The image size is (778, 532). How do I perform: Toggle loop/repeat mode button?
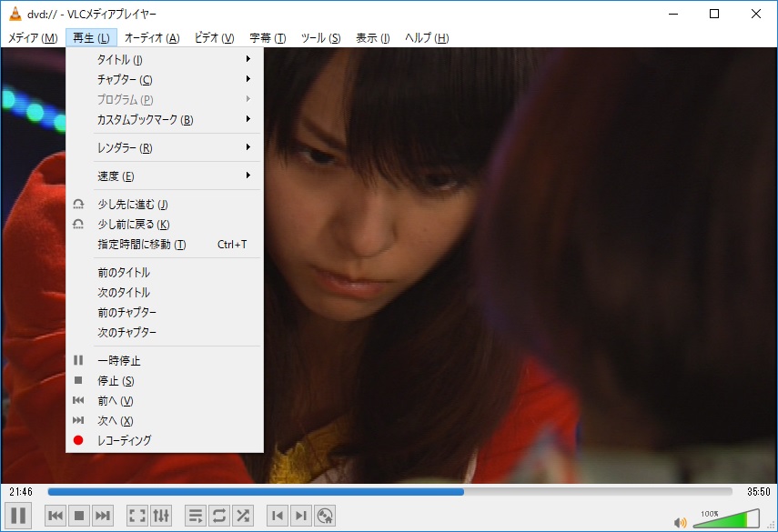219,516
